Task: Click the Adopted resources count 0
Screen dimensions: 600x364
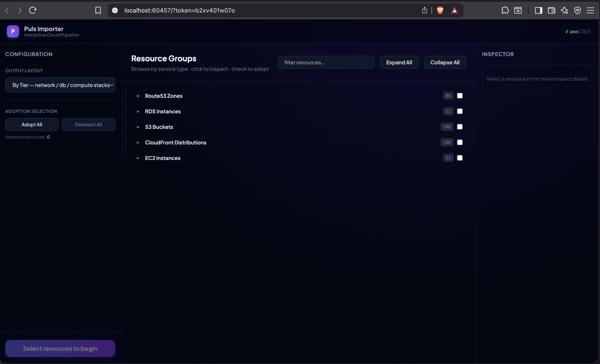Action: click(48, 137)
